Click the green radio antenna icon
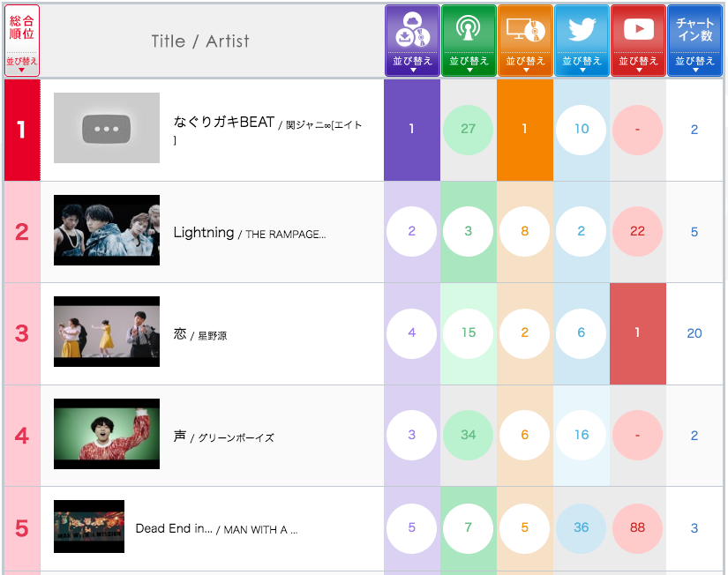This screenshot has width=728, height=575. [x=469, y=30]
